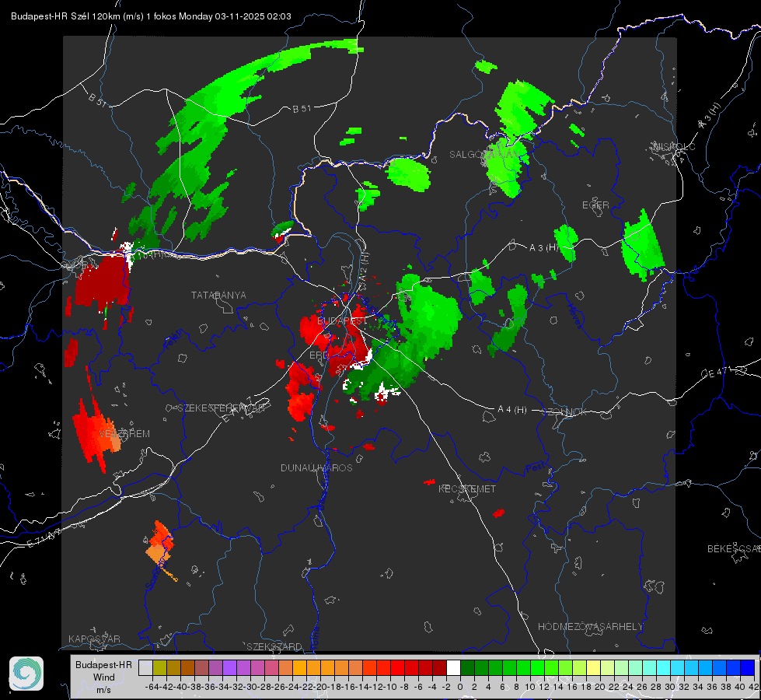The width and height of the screenshot is (761, 700).
Task: Click the 0 value on the legend scale
Action: tap(460, 687)
